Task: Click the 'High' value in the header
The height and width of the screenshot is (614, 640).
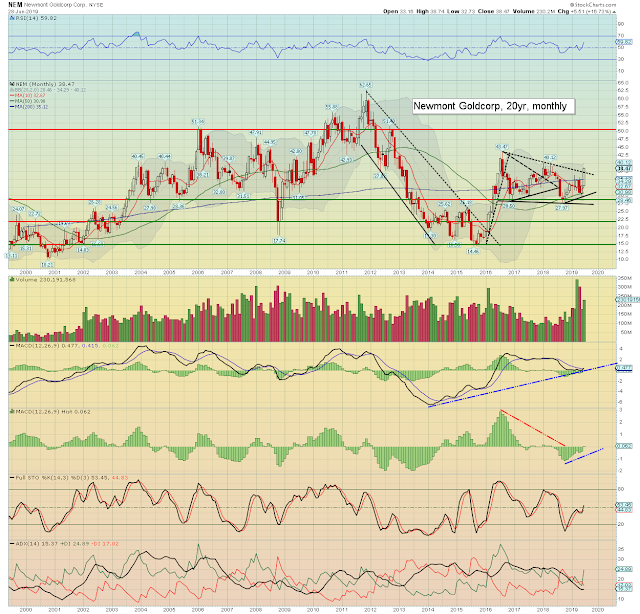Action: [436, 11]
